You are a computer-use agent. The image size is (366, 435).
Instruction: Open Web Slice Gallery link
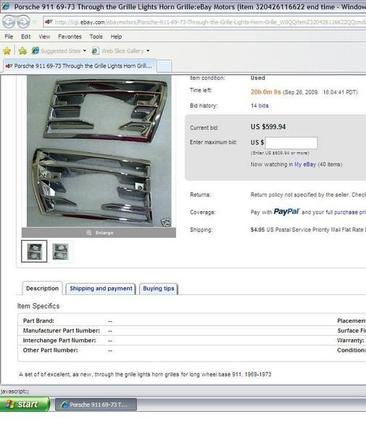pyautogui.click(x=118, y=51)
